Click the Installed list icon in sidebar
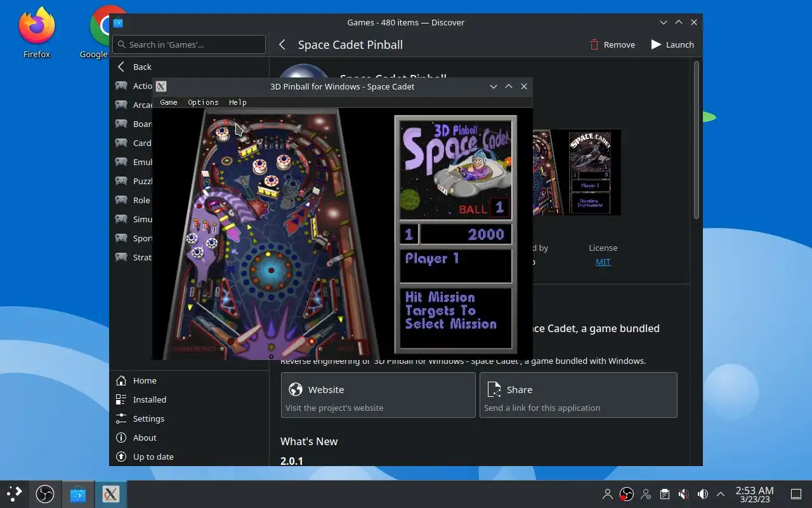This screenshot has width=812, height=508. click(121, 399)
